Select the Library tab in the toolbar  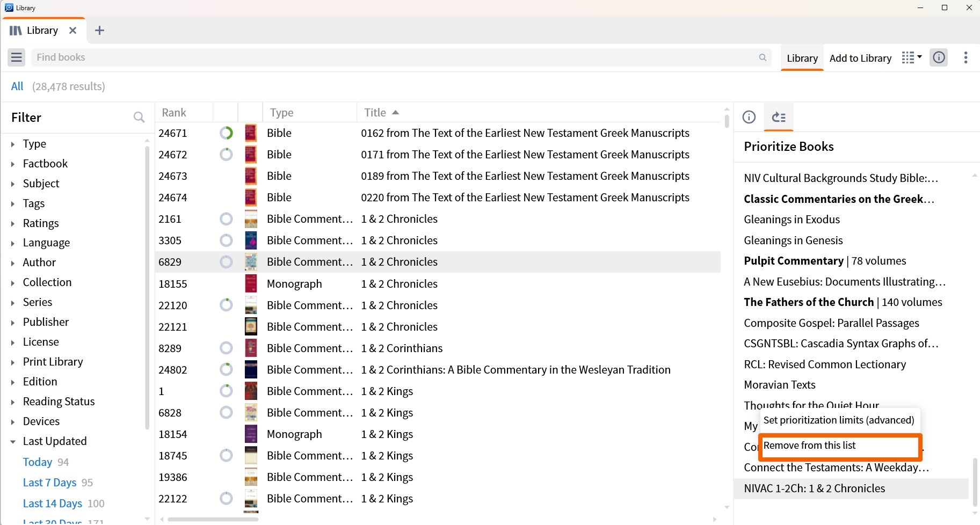[x=802, y=58]
